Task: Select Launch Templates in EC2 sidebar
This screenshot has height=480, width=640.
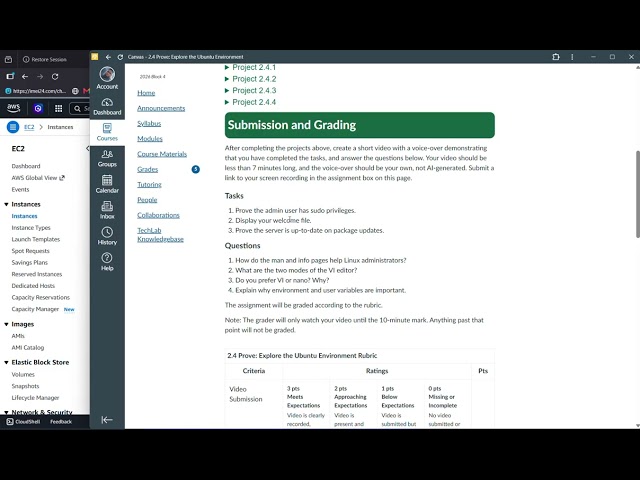Action: click(x=36, y=239)
